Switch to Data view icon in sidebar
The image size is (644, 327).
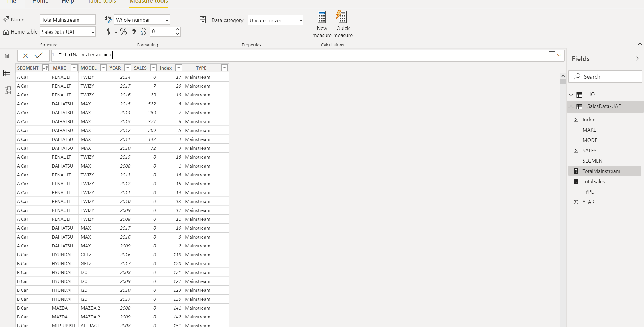pos(7,73)
